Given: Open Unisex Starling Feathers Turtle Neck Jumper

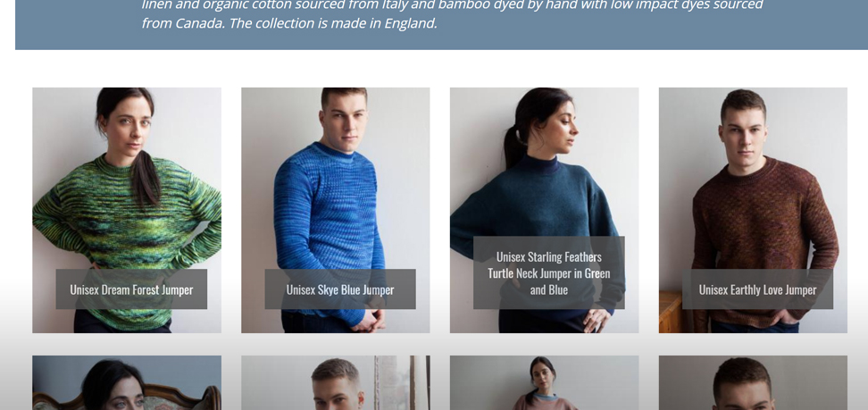Looking at the screenshot, I should coord(548,273).
